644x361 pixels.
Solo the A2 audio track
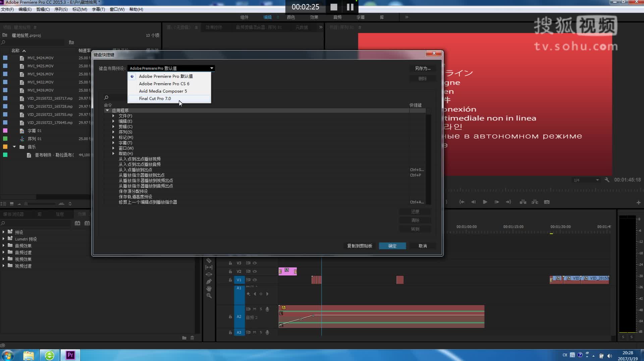pos(261,309)
